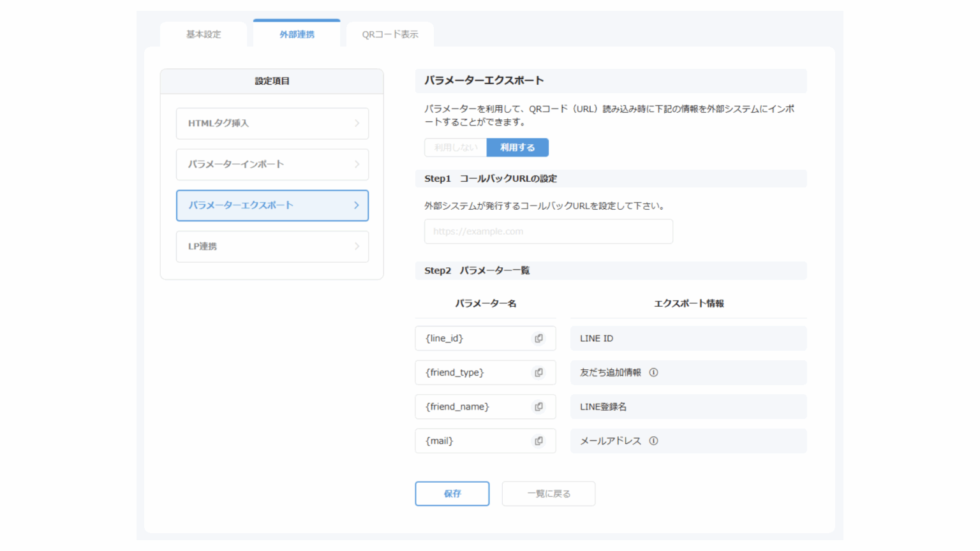Copy the {friend_type} parameter name
This screenshot has width=980, height=551.
click(x=538, y=372)
